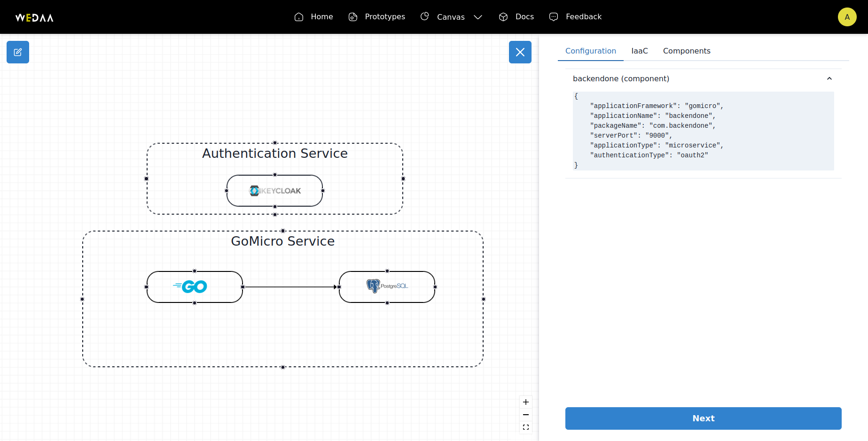The image size is (868, 441).
Task: Click the Feedback chat bubble icon
Action: [x=554, y=17]
